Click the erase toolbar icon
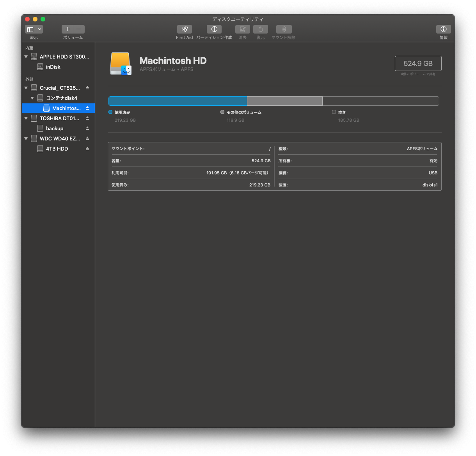This screenshot has width=476, height=456. pos(243,29)
